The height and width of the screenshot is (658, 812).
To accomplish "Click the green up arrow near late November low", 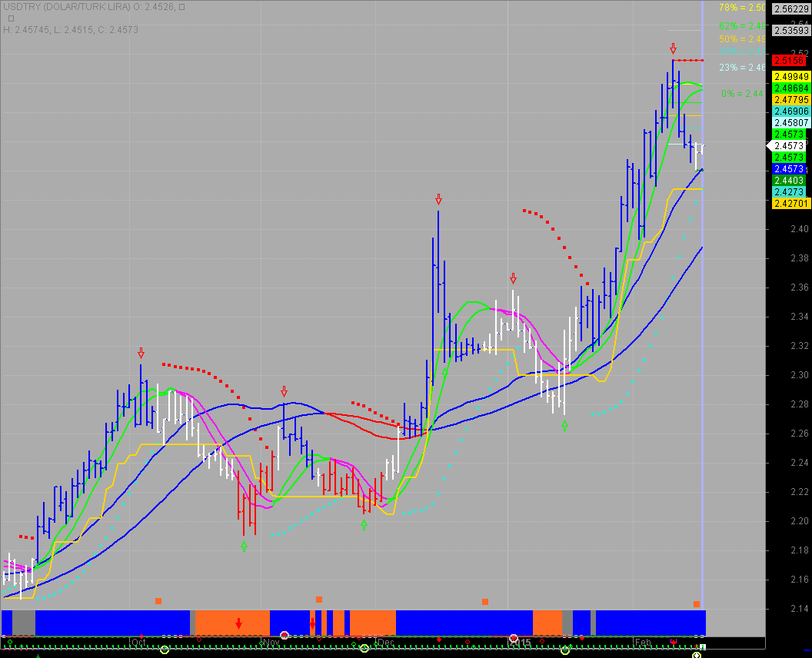I will (x=364, y=525).
